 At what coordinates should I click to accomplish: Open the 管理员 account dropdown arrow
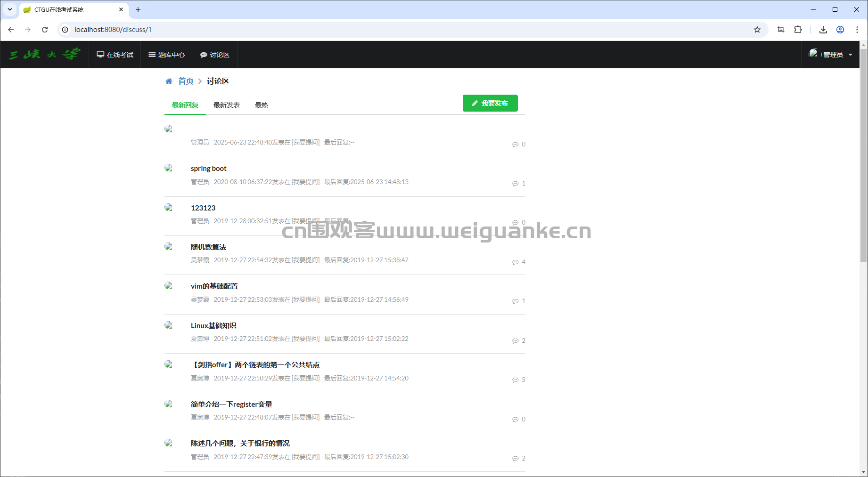(x=851, y=54)
